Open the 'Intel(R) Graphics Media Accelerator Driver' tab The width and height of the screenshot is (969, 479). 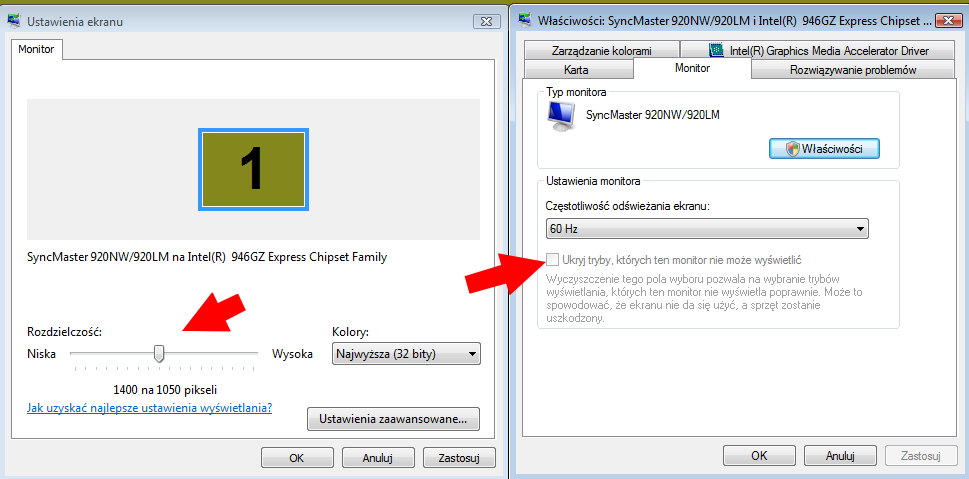coord(817,51)
